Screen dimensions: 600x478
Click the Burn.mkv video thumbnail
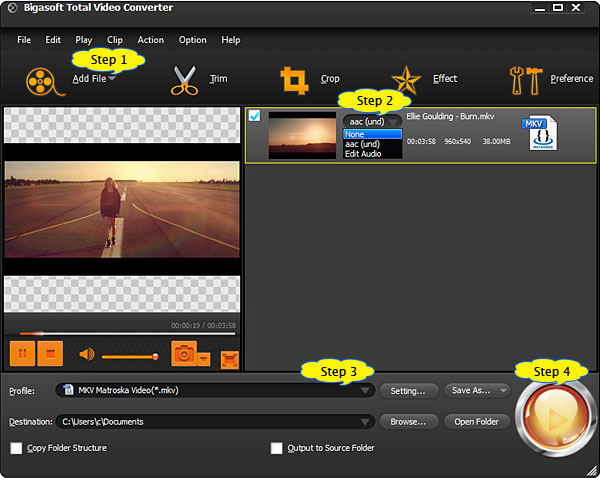(302, 135)
